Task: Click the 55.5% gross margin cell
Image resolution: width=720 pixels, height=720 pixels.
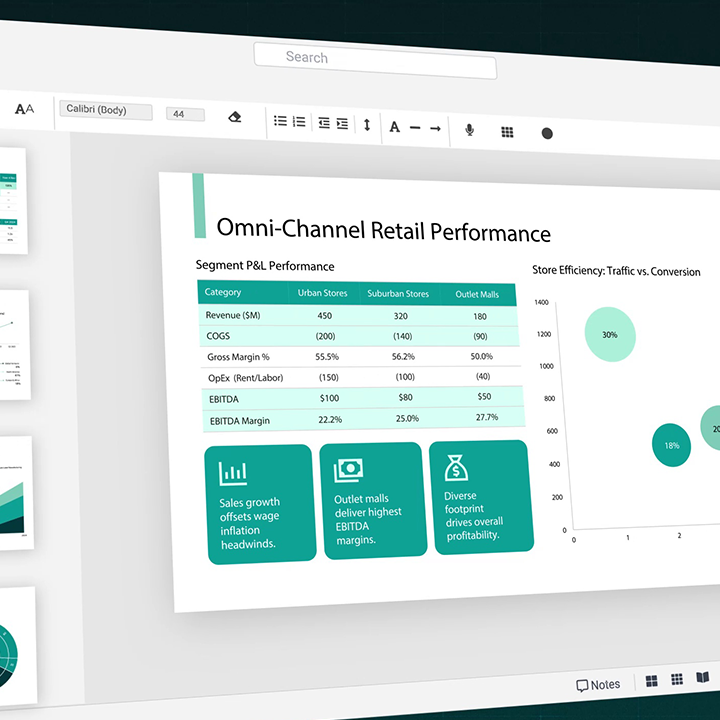Action: (327, 357)
